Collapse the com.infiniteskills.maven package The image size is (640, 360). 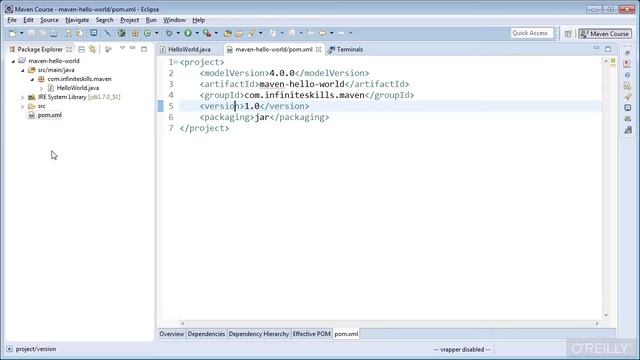click(32, 79)
